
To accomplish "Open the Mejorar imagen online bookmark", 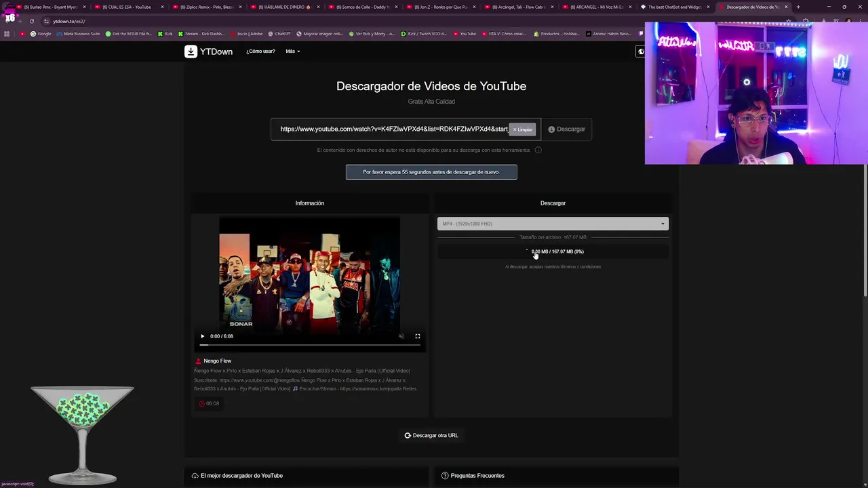I will 320,34.
